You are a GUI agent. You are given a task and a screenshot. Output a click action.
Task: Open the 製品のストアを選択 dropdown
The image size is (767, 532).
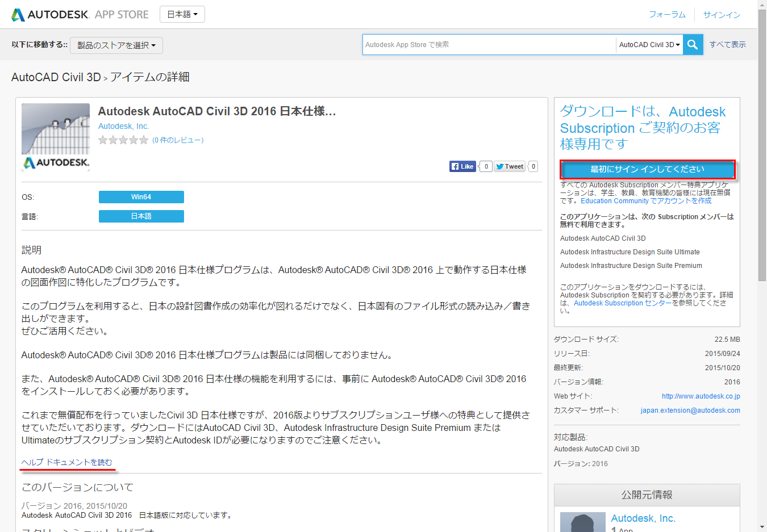[116, 45]
